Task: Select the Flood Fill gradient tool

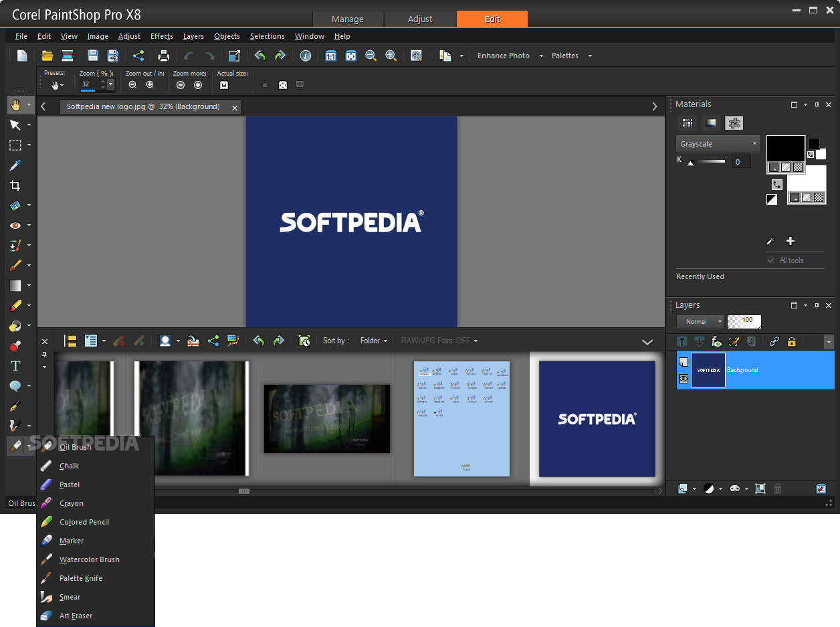Action: point(15,286)
